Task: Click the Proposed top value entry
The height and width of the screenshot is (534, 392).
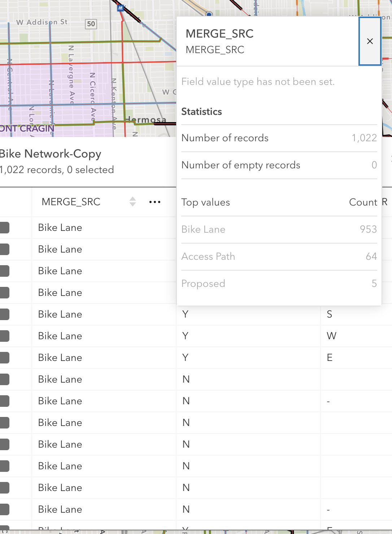Action: click(203, 284)
